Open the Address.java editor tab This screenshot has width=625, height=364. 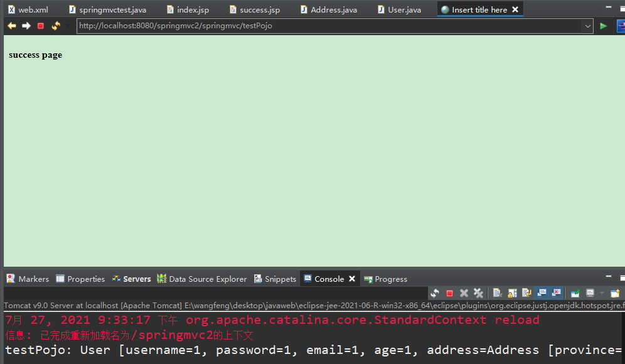tap(329, 9)
